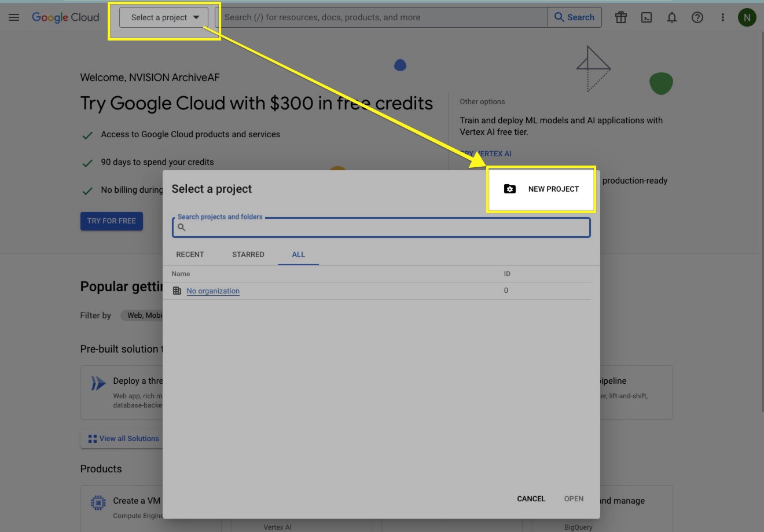
Task: Click the N account avatar
Action: (x=747, y=17)
